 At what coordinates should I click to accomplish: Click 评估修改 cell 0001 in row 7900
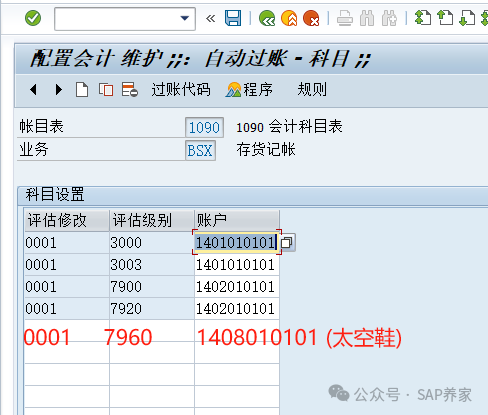(x=67, y=287)
